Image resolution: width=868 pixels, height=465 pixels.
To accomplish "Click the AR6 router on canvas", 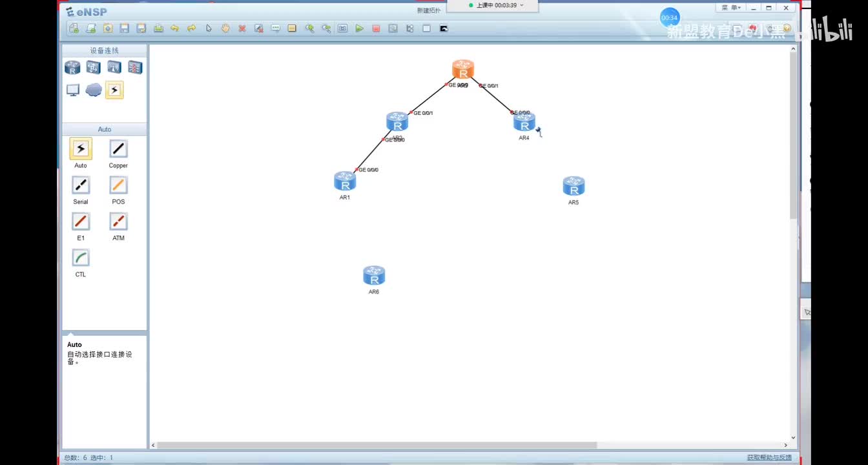I will pos(374,276).
